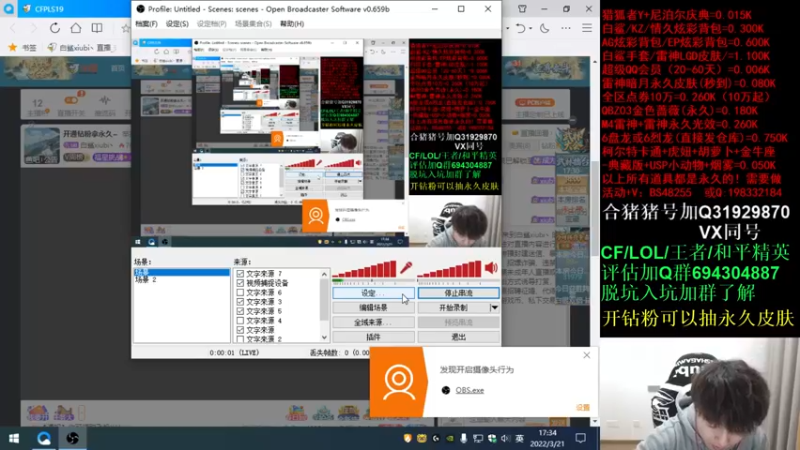Check the 文字来源 2 source
This screenshot has width=800, height=450.
point(240,339)
